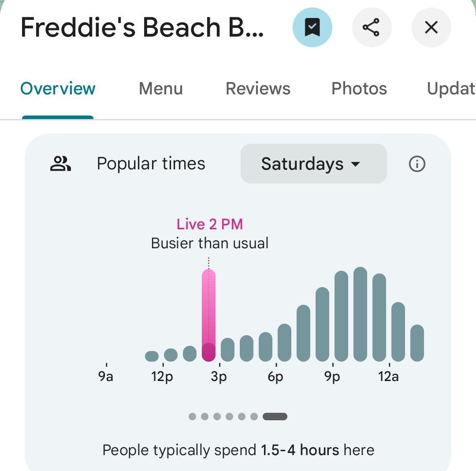Tap the last bar at 1 AM

[417, 343]
